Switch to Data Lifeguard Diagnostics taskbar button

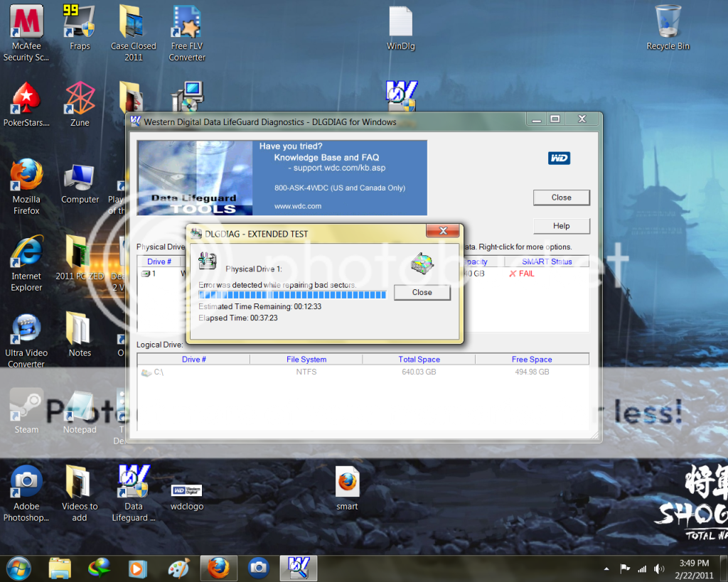point(299,568)
